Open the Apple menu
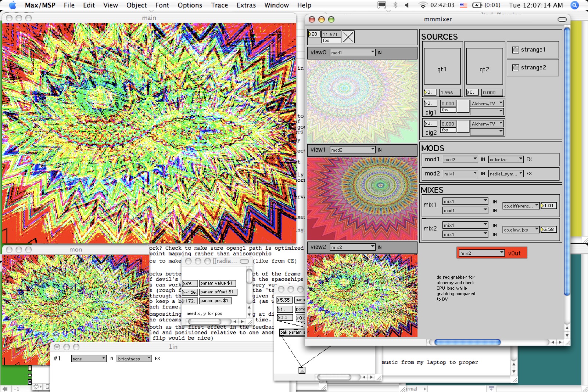This screenshot has height=392, width=588. (12, 5)
